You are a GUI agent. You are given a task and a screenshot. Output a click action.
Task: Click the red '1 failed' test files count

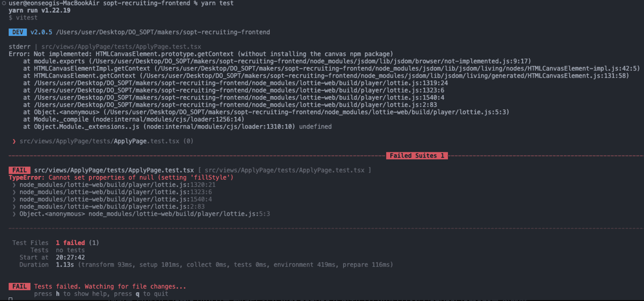point(70,243)
